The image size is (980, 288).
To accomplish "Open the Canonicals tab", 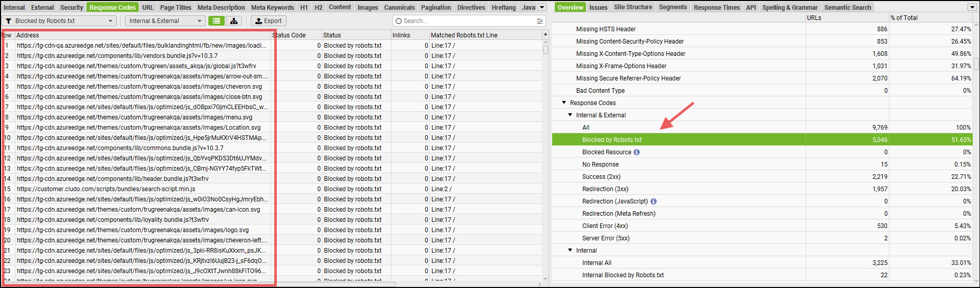I will 400,7.
